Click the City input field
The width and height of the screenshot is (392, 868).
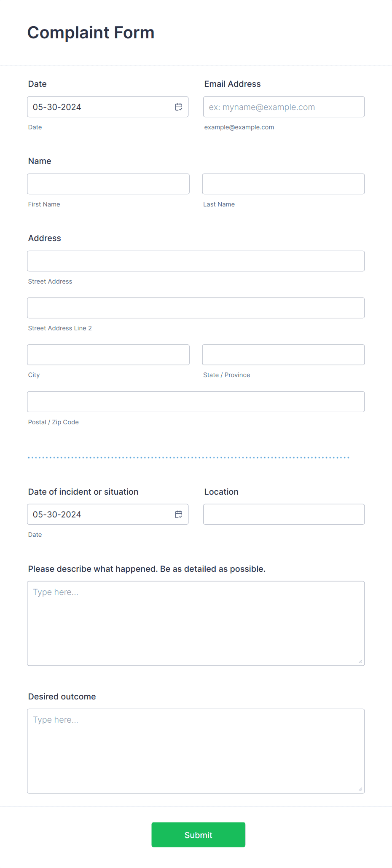(x=108, y=355)
